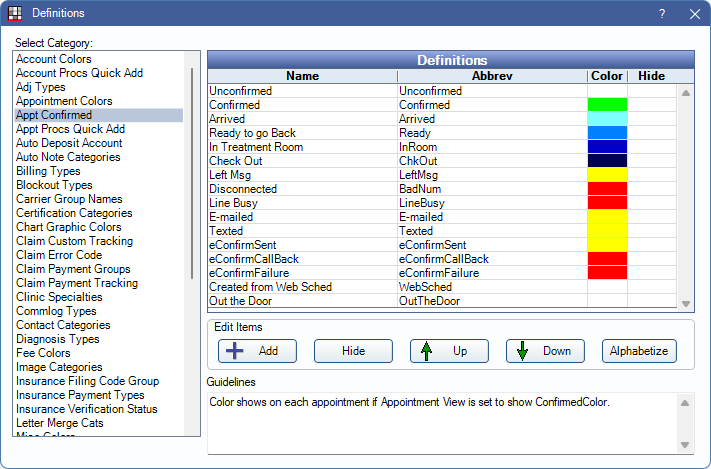
Task: Click the Name column header
Action: click(302, 76)
